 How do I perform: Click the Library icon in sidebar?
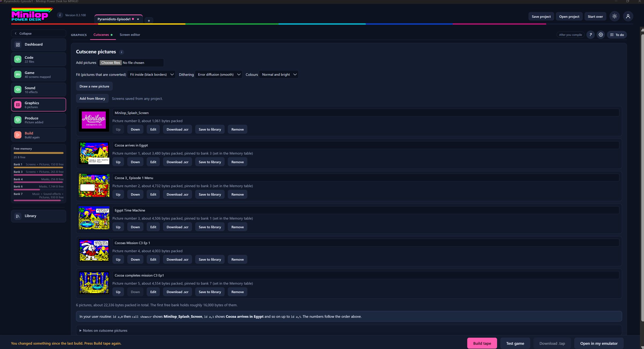(18, 216)
